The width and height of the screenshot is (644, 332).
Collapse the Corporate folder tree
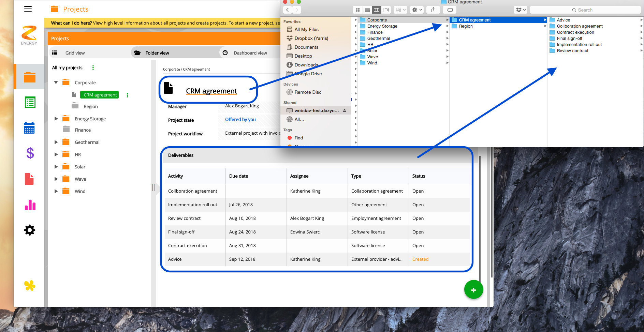click(x=56, y=82)
